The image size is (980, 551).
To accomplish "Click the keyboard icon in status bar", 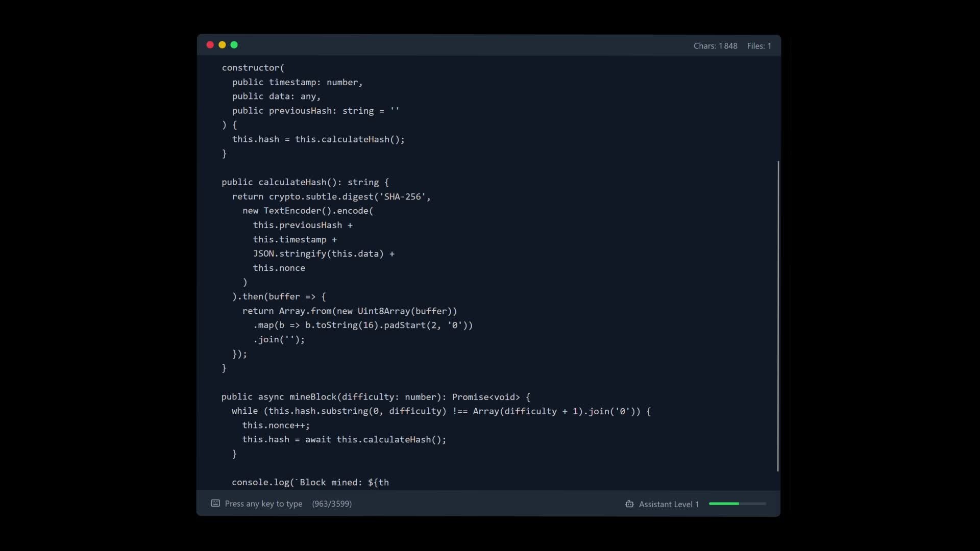I will [x=215, y=504].
